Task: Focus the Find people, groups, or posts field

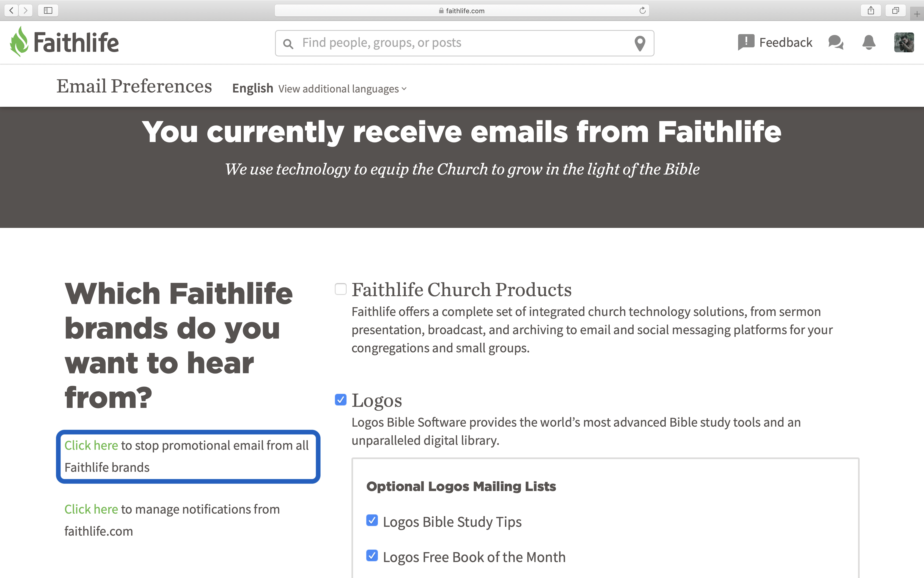Action: pyautogui.click(x=464, y=43)
